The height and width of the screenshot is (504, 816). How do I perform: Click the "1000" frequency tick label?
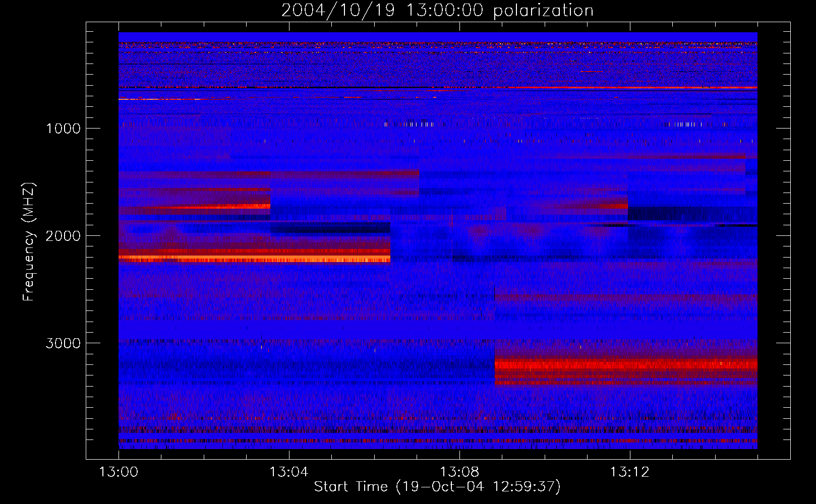pyautogui.click(x=63, y=129)
